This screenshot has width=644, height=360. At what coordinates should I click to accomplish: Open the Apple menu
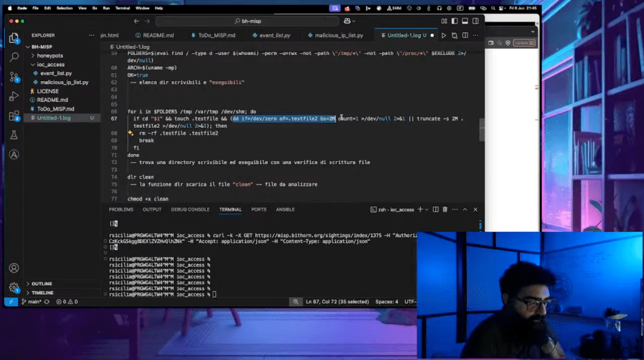(10, 8)
